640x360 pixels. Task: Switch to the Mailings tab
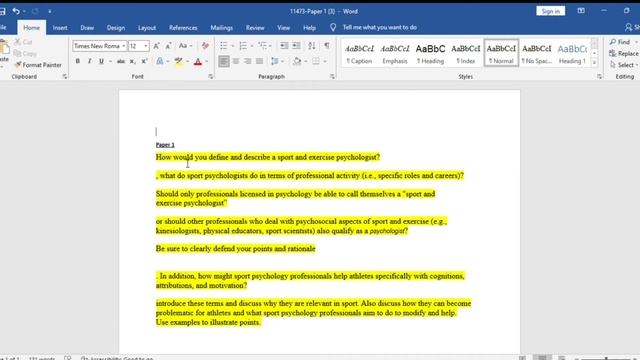(x=221, y=28)
